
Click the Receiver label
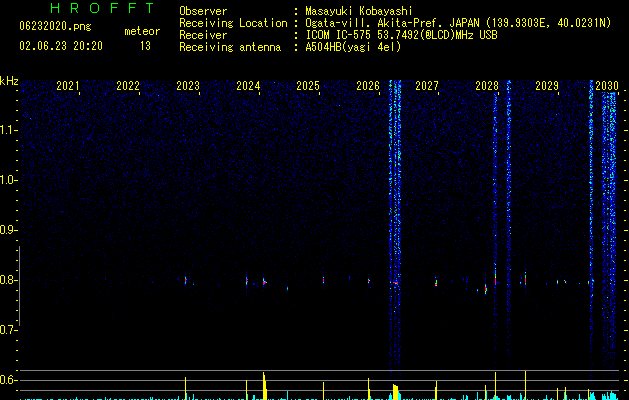203,35
